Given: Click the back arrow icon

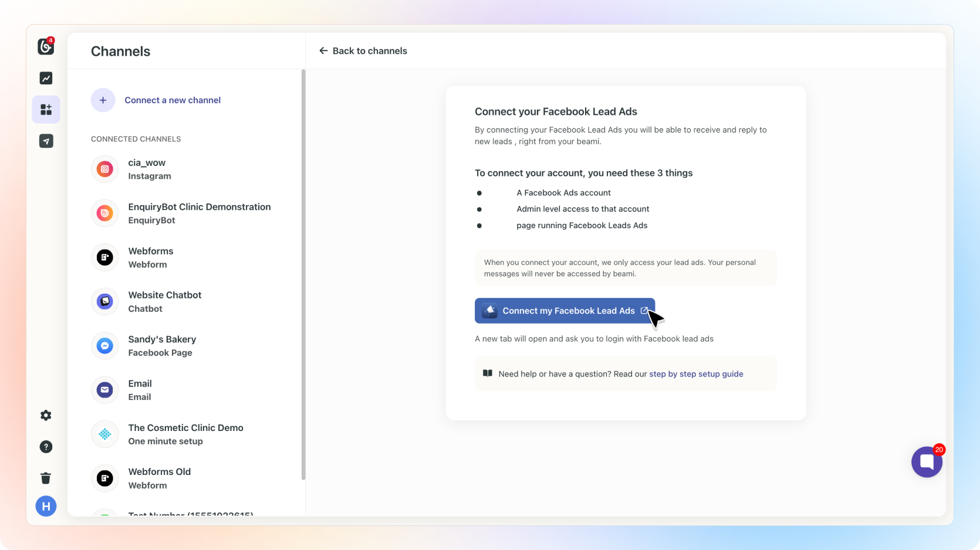Looking at the screenshot, I should [323, 51].
